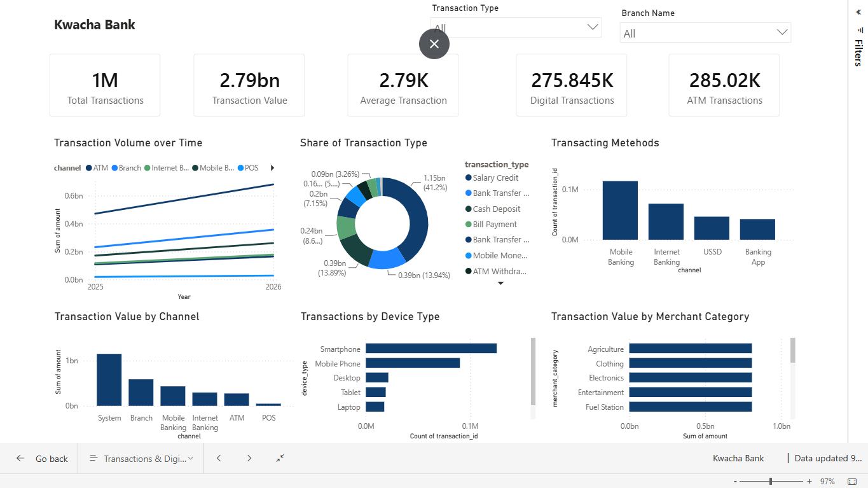Open the Transactions & Digi... page list
868x488 pixels.
pos(141,459)
